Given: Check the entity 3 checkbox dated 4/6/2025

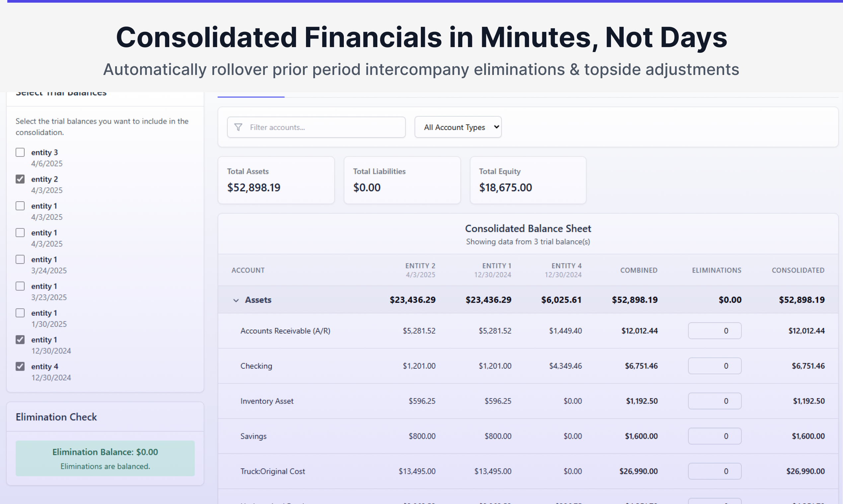Looking at the screenshot, I should [20, 152].
